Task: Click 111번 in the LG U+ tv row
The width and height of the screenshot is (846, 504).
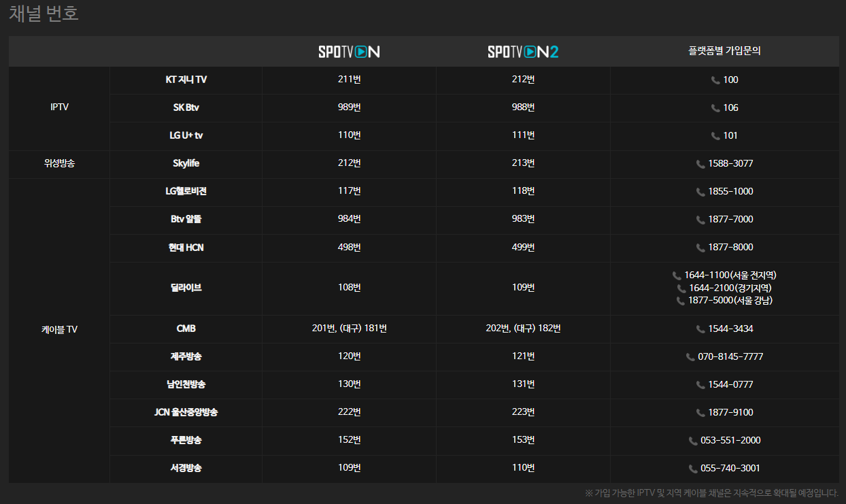Action: (x=524, y=135)
